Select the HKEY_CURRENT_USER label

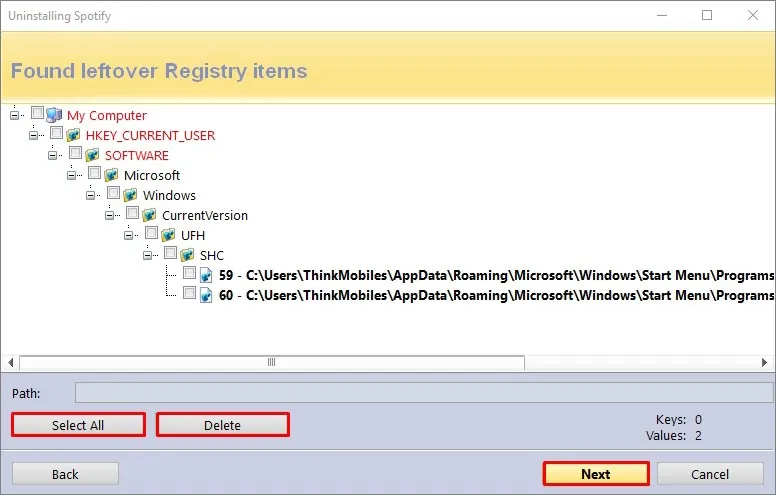150,136
